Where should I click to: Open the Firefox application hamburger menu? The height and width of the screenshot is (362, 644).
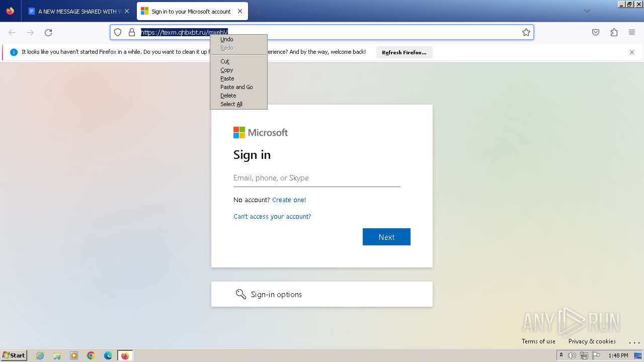(632, 32)
